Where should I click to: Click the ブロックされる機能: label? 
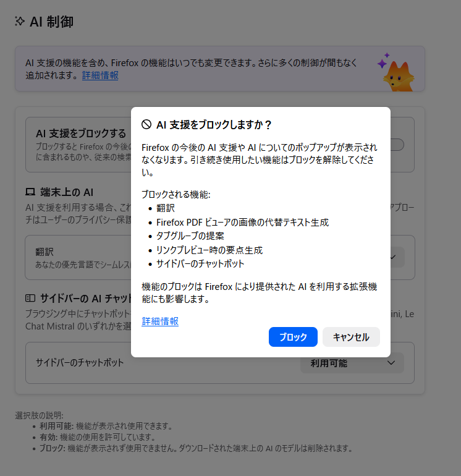click(176, 194)
